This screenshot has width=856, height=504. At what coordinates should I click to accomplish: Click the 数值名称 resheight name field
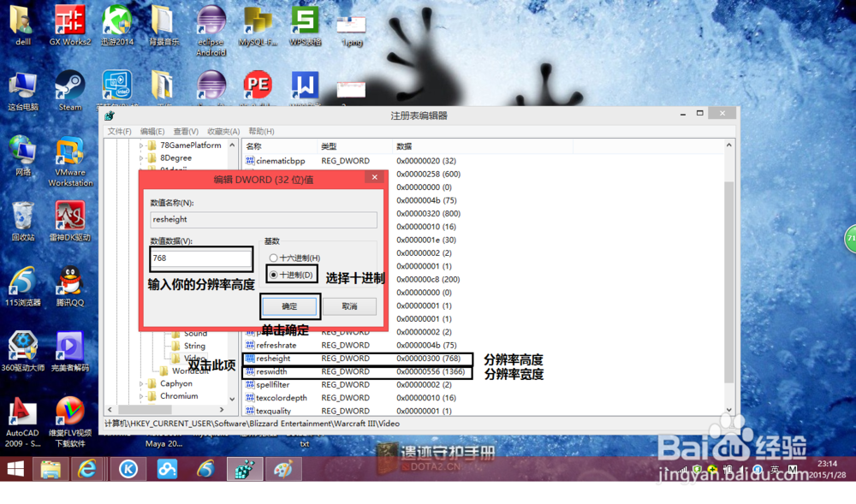(x=263, y=219)
